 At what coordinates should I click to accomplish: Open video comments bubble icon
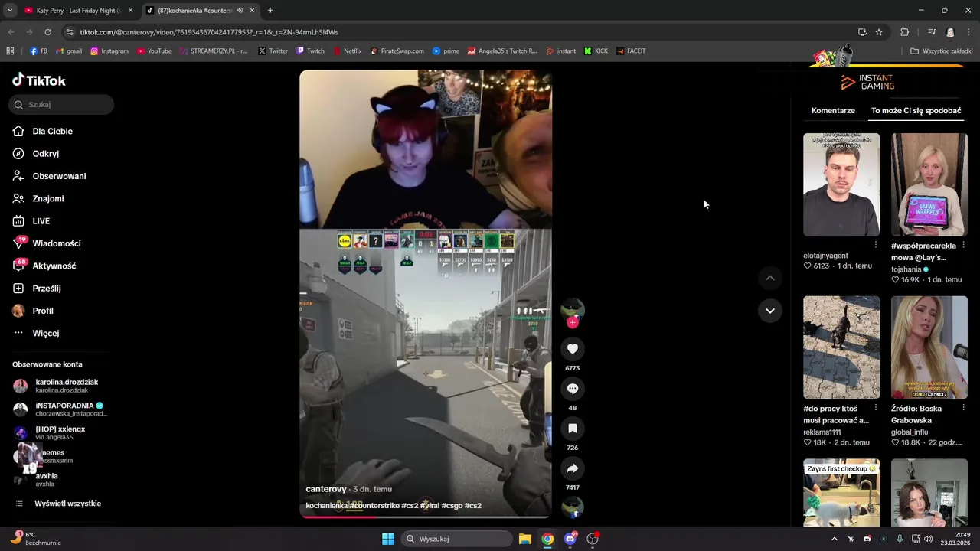572,389
